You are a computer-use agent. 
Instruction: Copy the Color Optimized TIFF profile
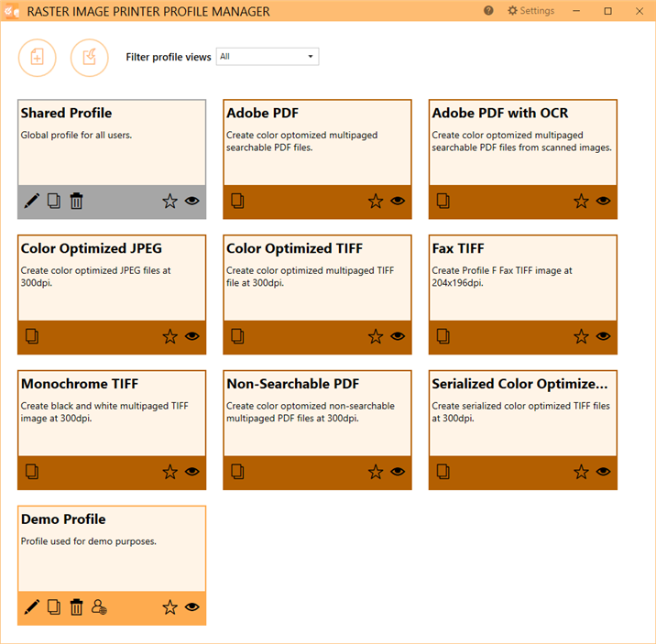tap(237, 336)
